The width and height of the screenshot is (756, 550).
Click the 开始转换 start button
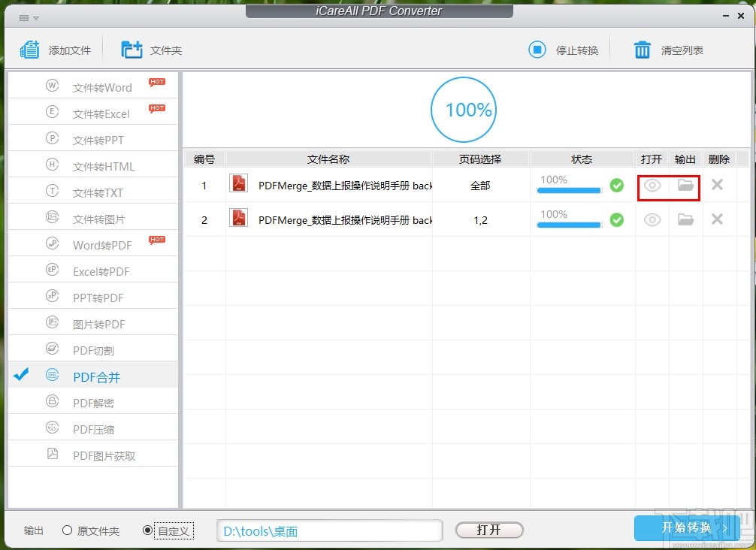tap(687, 528)
